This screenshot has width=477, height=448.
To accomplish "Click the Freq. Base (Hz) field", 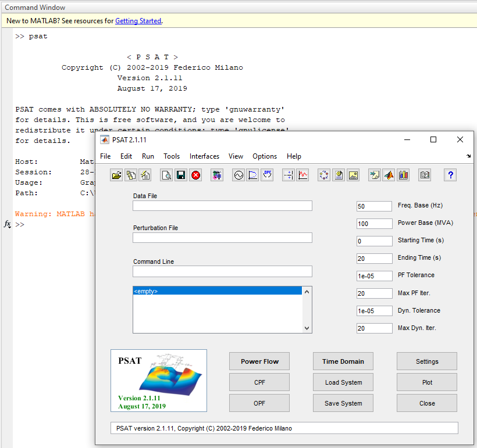I will (x=374, y=206).
